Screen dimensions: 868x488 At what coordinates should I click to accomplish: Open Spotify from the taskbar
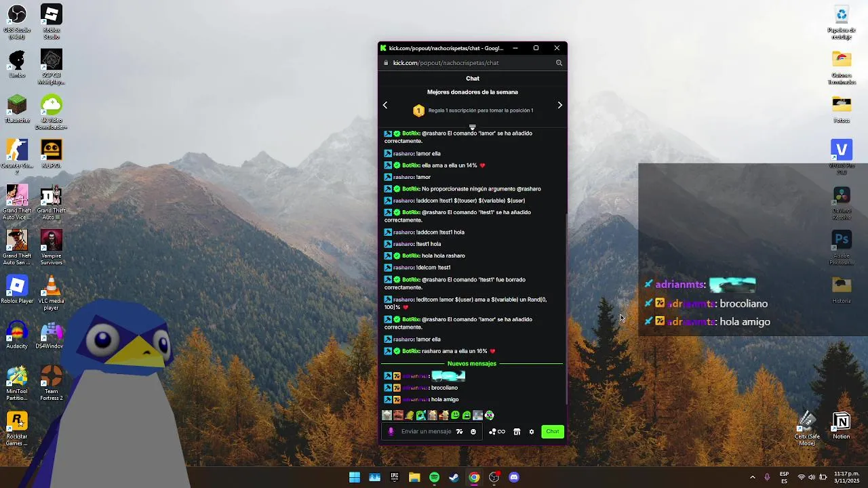pos(434,477)
